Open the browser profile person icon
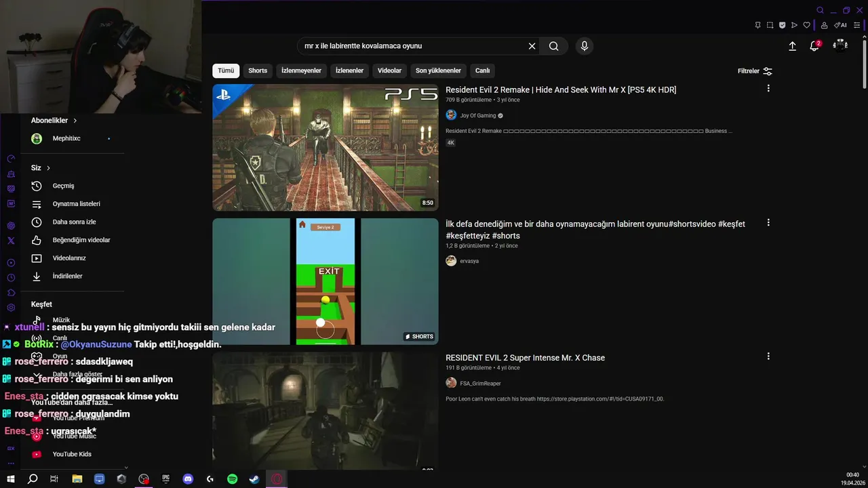This screenshot has height=488, width=868. click(x=824, y=25)
